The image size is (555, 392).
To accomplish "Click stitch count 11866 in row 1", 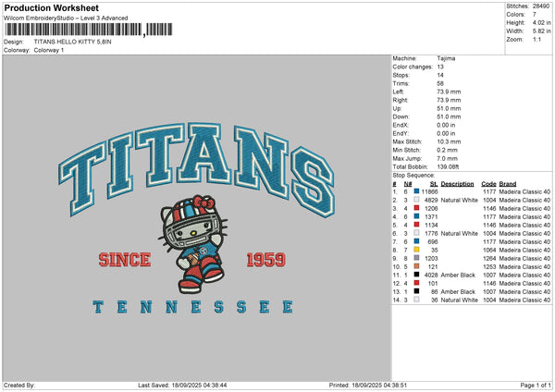I will [430, 191].
